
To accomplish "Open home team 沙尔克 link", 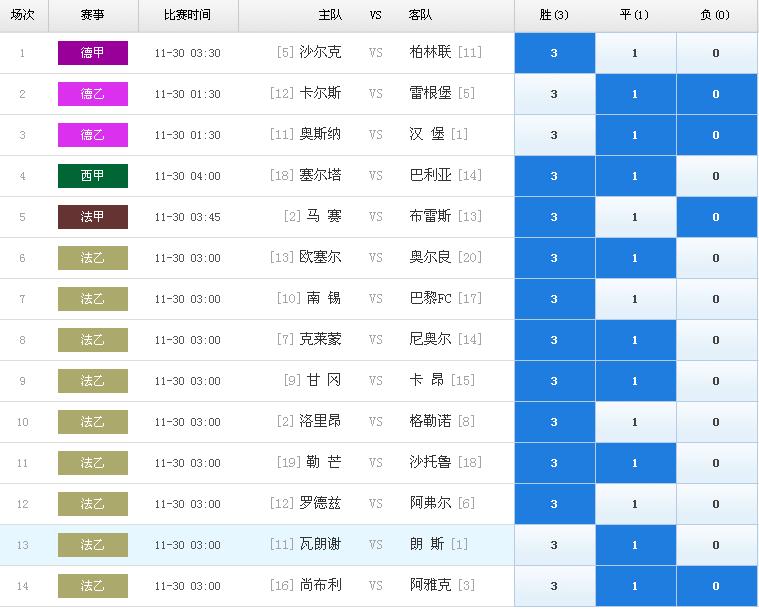I will 320,52.
